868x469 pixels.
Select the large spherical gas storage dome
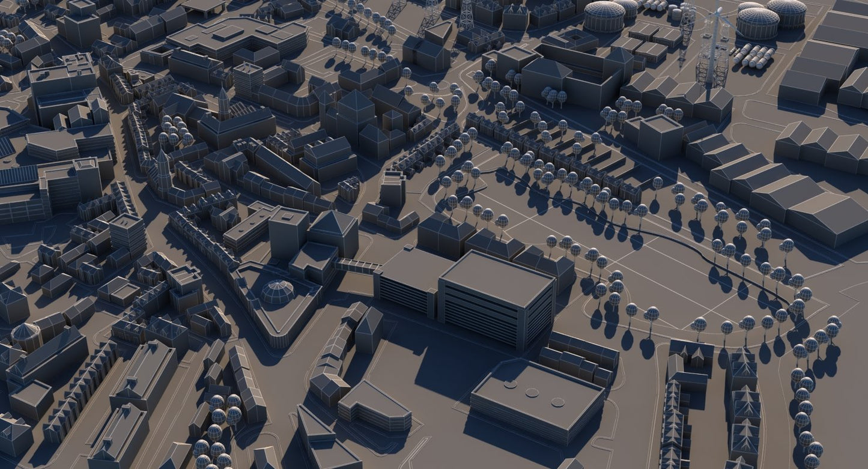coord(604,16)
